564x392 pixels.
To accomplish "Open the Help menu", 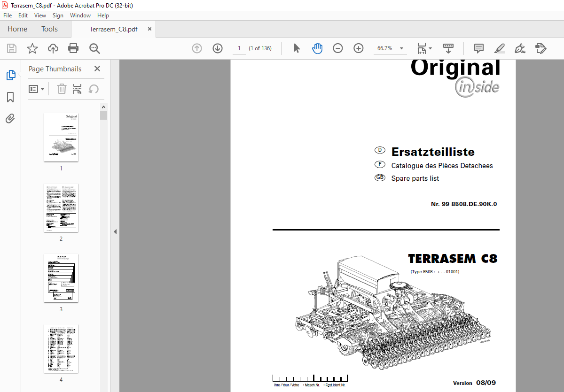I will 103,15.
